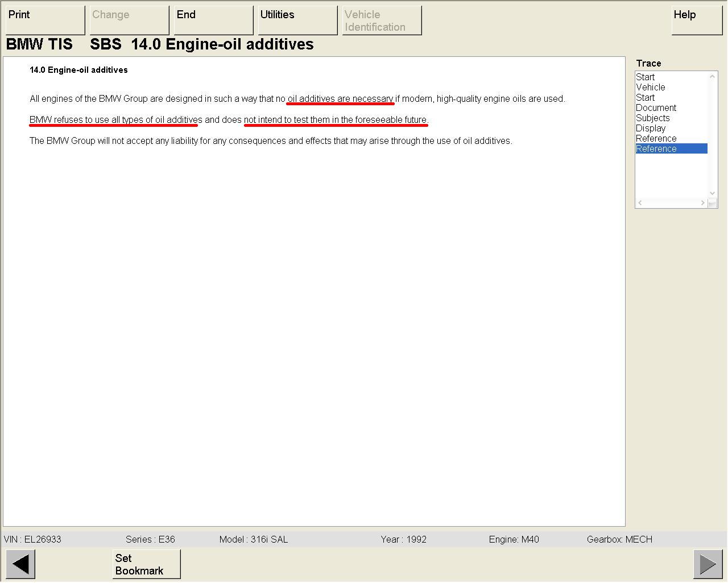Click the '14.0 Engine-oil additives' document heading
Viewport: 728px width, 583px height.
point(78,70)
